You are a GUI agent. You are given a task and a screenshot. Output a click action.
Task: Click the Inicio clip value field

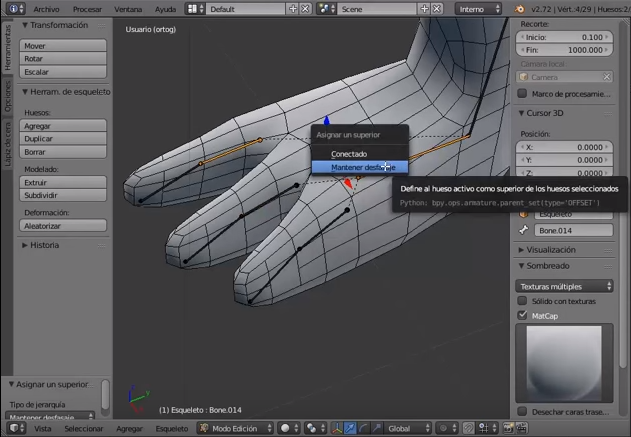tap(564, 37)
